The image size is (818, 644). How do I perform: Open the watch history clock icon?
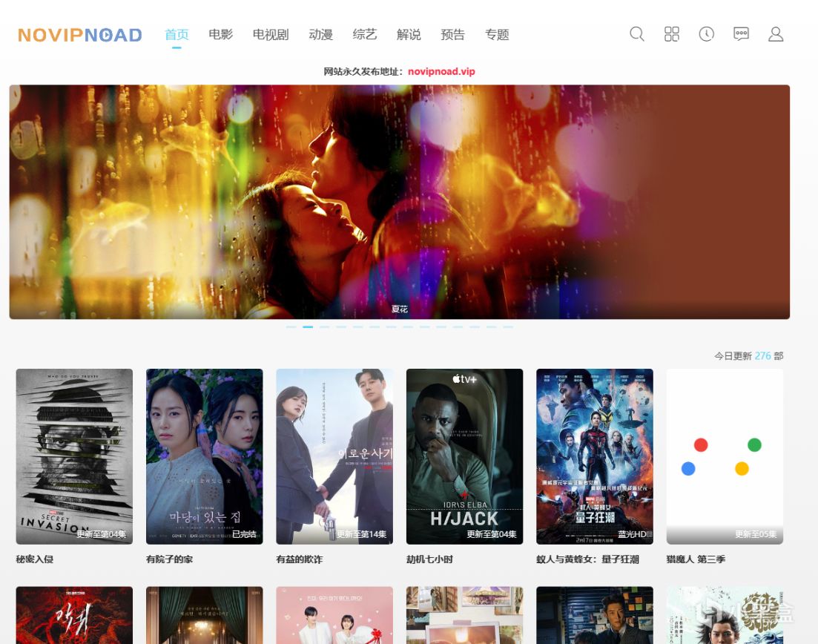tap(706, 34)
